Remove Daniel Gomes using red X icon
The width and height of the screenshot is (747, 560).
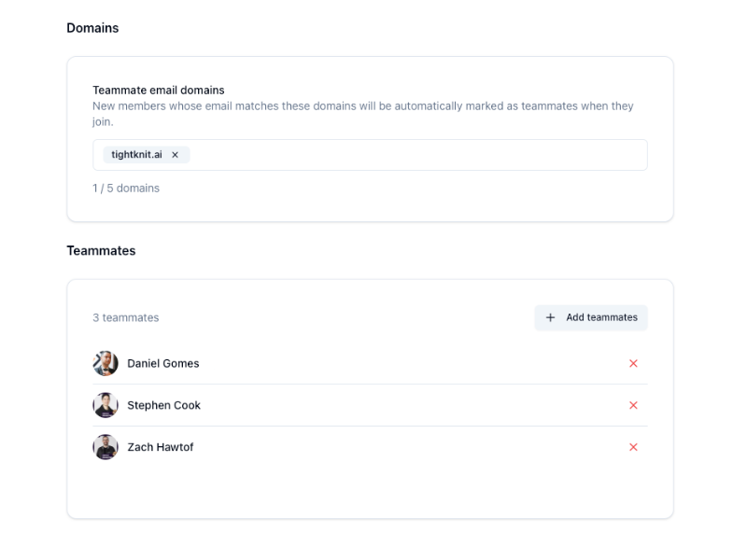point(633,363)
